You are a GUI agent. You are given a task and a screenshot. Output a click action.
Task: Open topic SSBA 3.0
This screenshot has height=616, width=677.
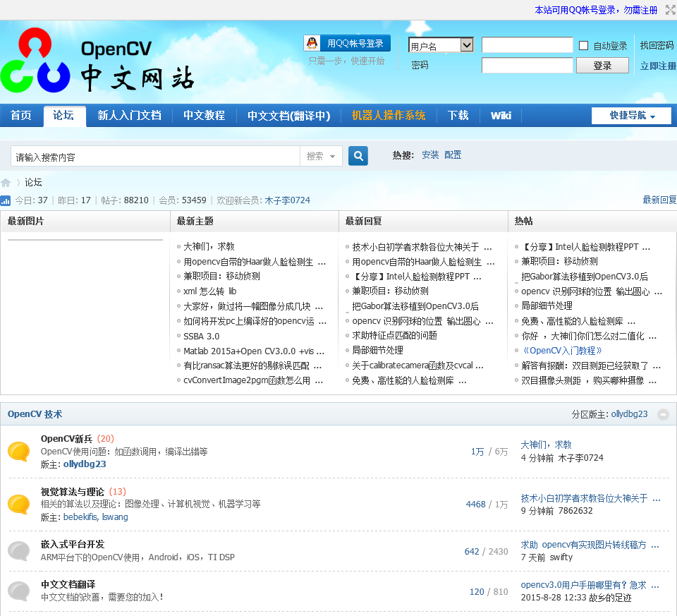click(x=201, y=336)
